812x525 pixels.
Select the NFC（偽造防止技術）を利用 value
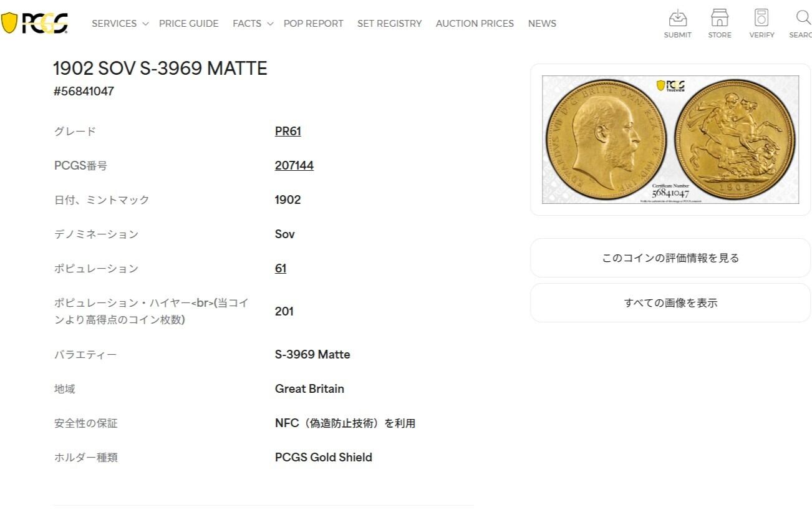tap(346, 423)
